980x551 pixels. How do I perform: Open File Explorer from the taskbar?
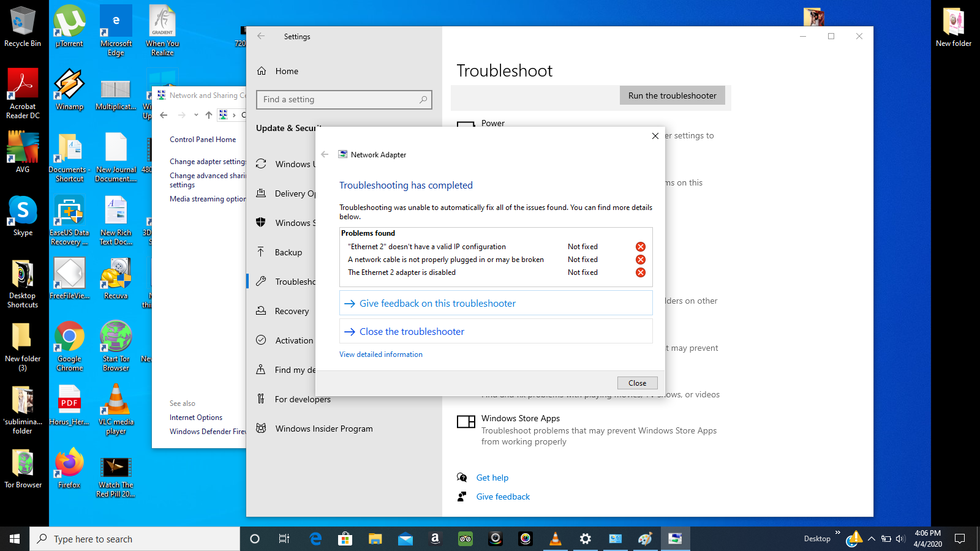pos(375,539)
